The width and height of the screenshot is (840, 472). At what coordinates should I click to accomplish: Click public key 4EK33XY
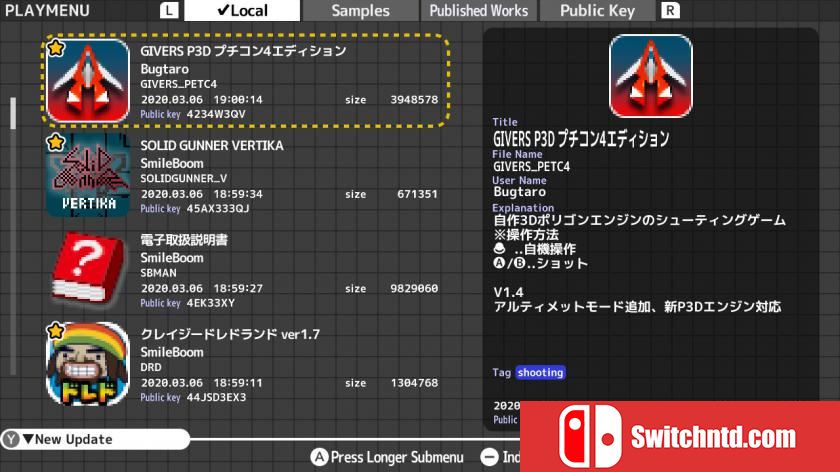211,303
